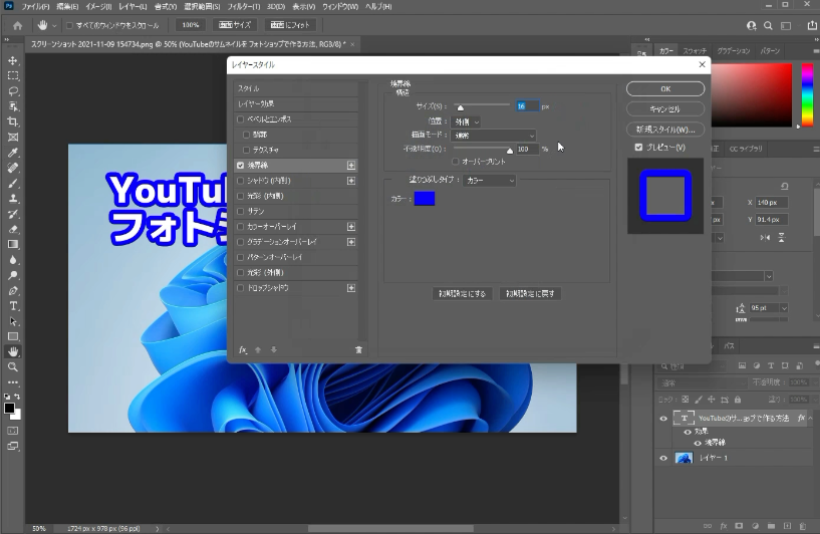This screenshot has width=820, height=534.
Task: Open the 位置 dropdown showing 外側
Action: pos(465,122)
